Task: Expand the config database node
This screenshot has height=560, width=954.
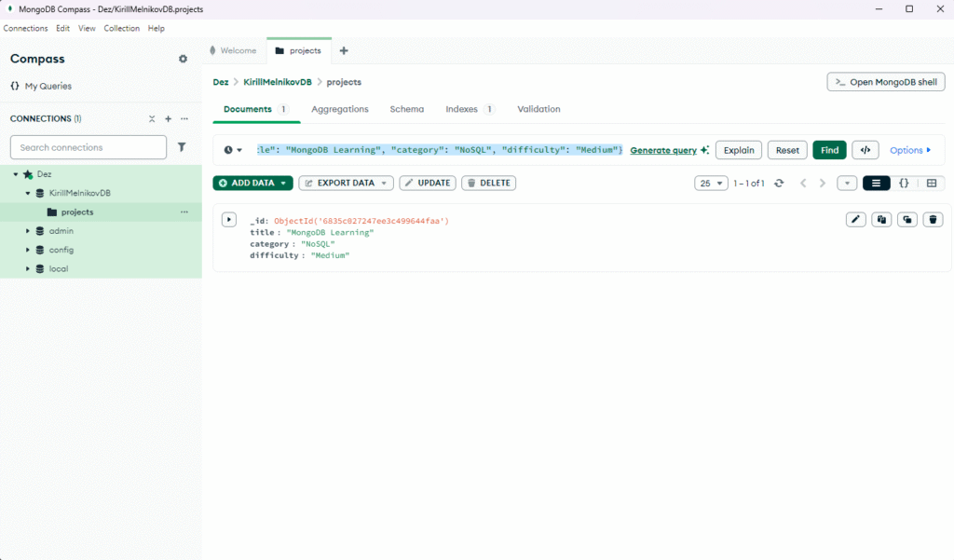Action: click(x=27, y=250)
